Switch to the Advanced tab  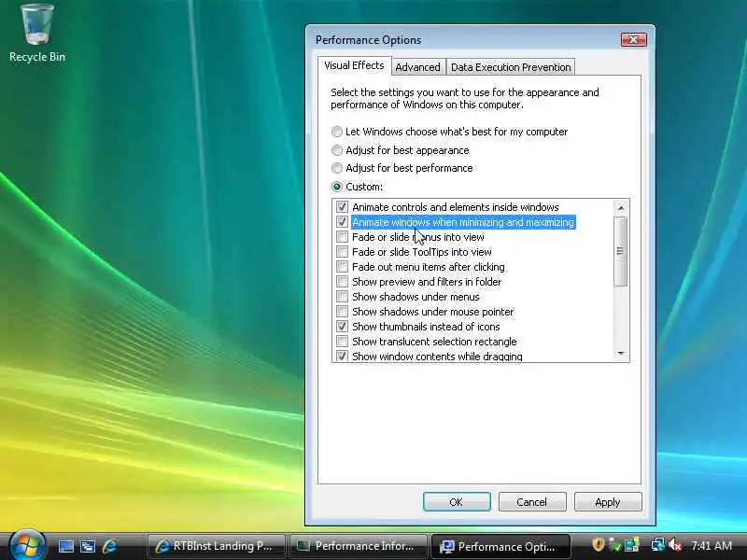click(x=417, y=67)
